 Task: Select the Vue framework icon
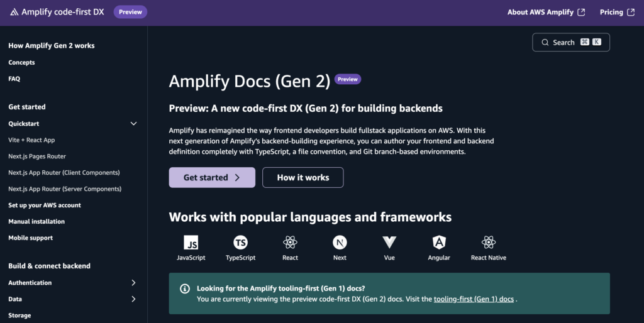point(389,243)
